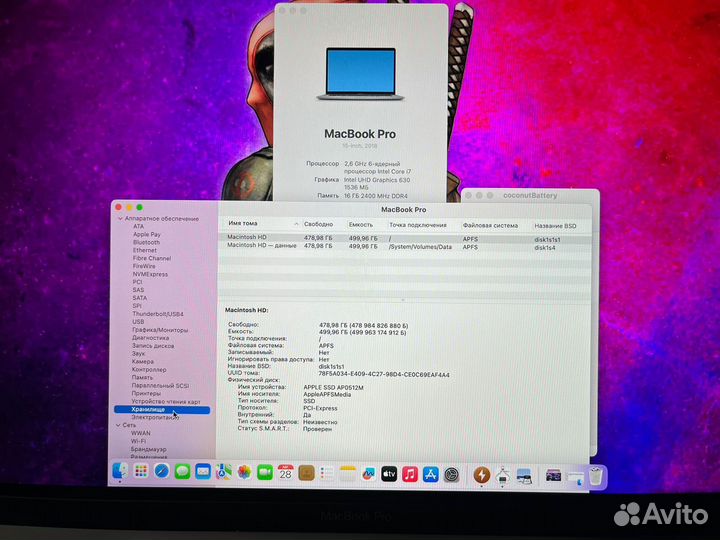Select ATA in sidebar
This screenshot has width=720, height=540.
(139, 226)
